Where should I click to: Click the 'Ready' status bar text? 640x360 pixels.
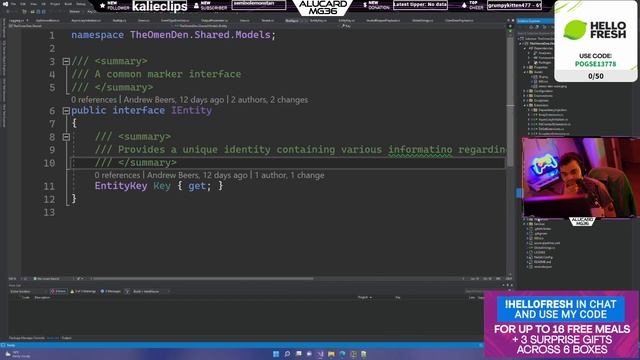[x=11, y=345]
